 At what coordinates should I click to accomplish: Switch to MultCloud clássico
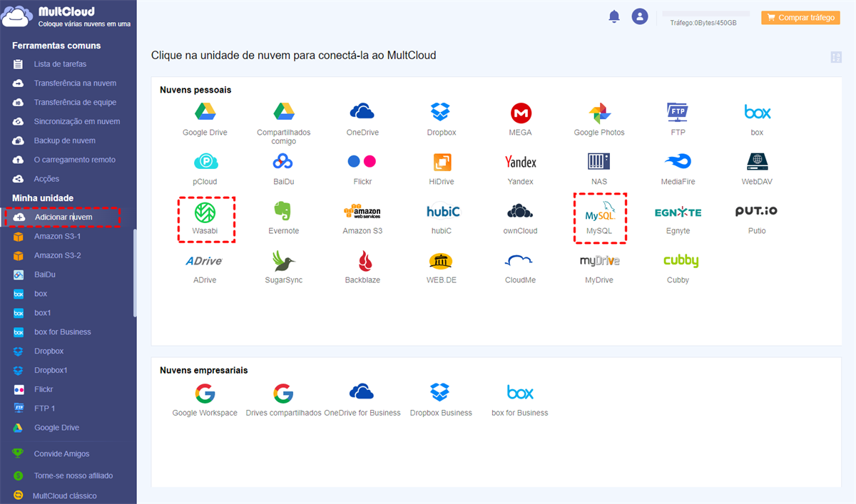(x=65, y=495)
